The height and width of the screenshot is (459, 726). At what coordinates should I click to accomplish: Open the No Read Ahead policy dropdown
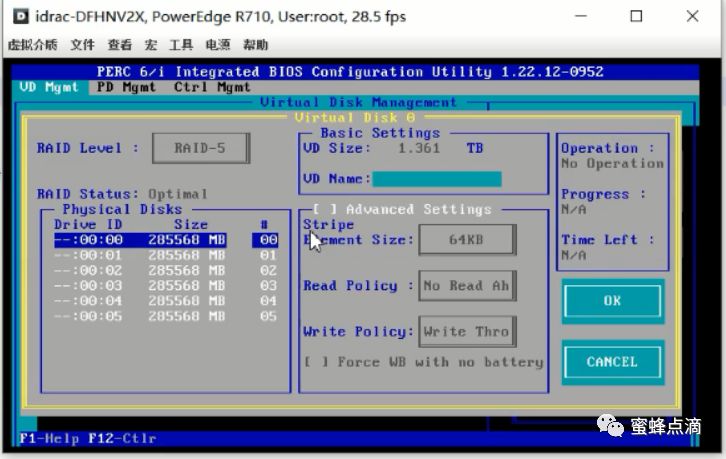467,286
